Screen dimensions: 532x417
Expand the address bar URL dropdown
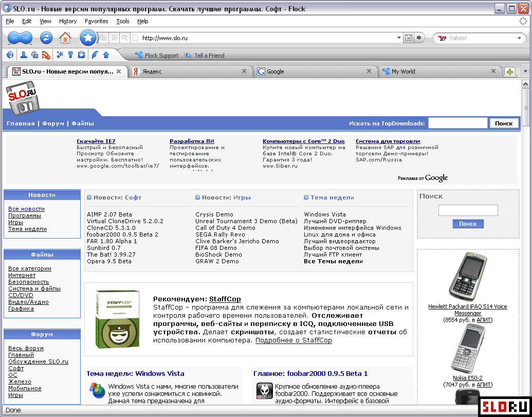[399, 38]
